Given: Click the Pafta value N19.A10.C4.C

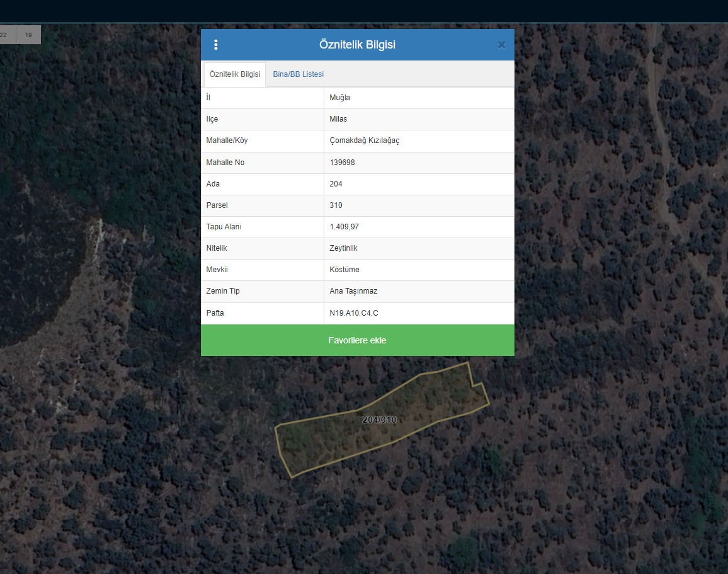Looking at the screenshot, I should [354, 313].
